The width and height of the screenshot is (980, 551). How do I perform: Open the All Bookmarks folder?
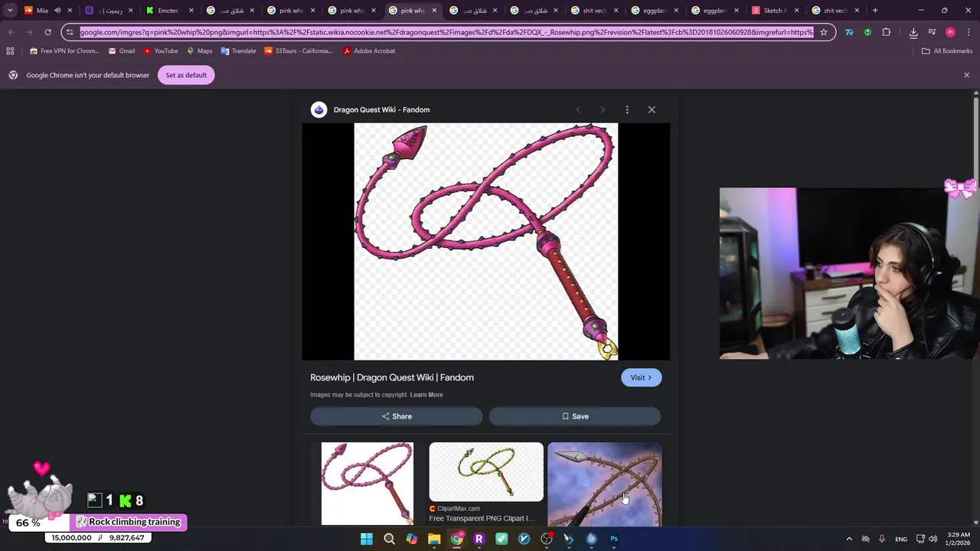947,51
